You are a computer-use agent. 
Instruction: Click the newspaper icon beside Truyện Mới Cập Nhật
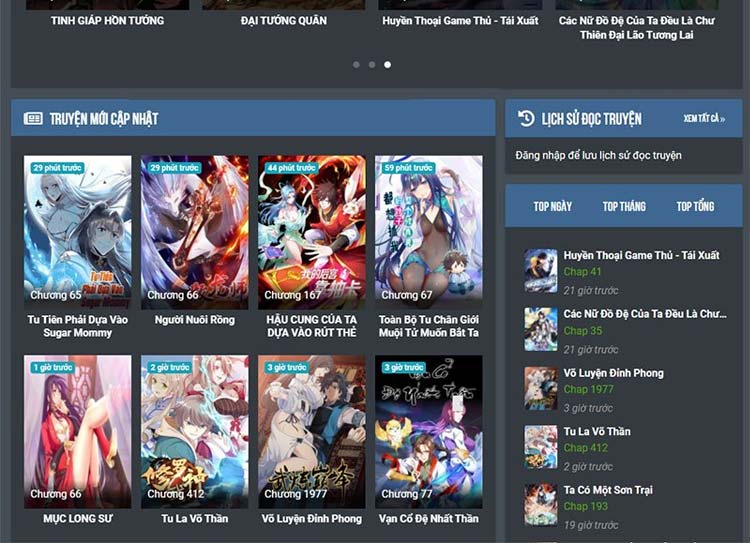click(33, 118)
